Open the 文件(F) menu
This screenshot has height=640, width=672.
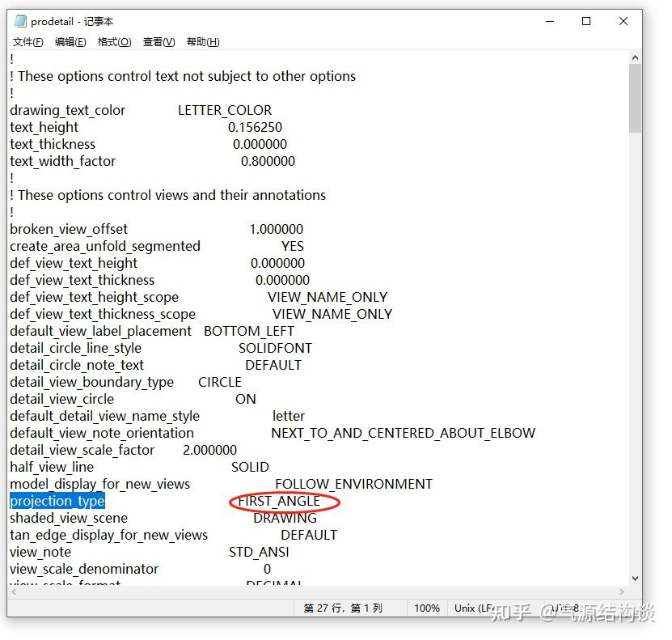27,42
